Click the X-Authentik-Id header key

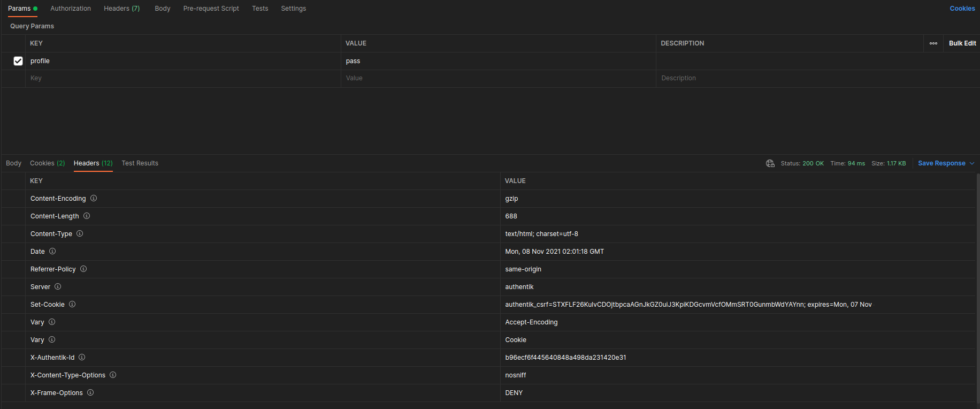52,358
